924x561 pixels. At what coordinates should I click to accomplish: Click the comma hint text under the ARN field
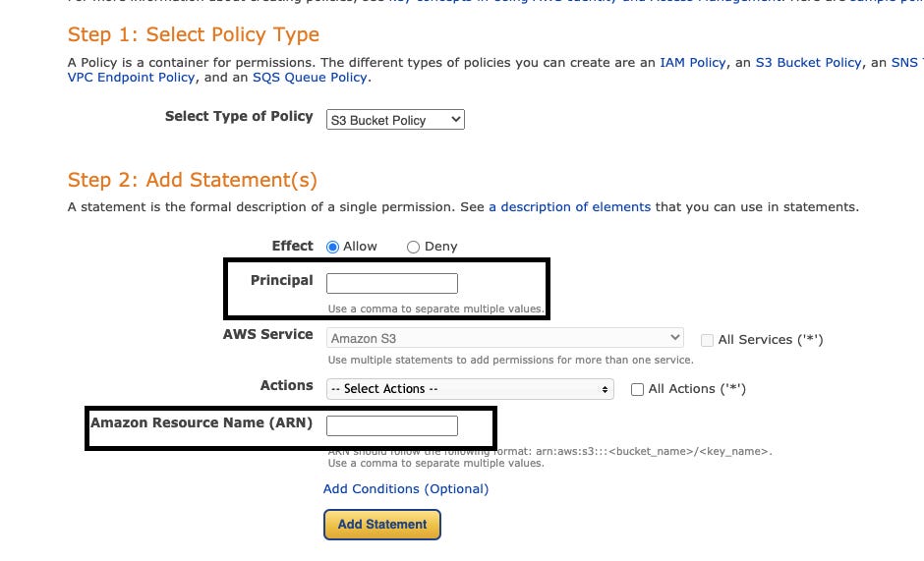point(436,463)
